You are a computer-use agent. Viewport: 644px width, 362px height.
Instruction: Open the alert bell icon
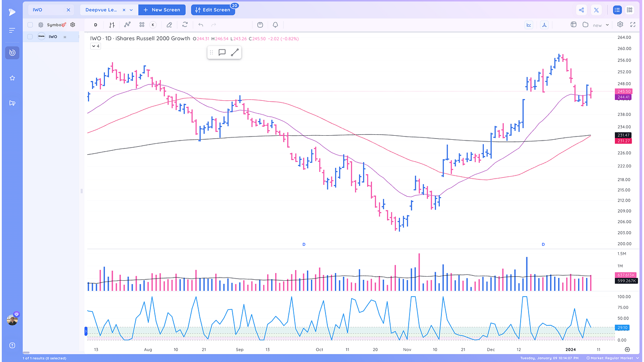(276, 25)
